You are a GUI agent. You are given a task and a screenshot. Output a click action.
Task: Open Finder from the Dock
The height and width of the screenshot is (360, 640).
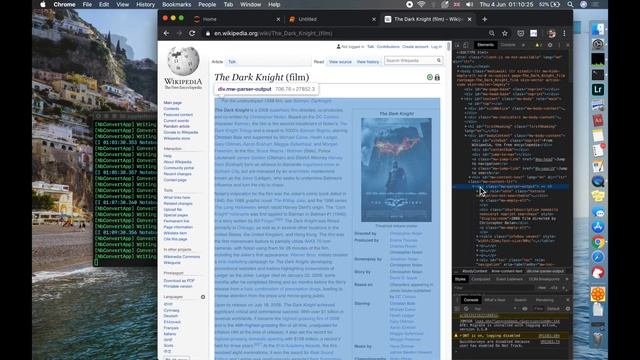tap(598, 29)
